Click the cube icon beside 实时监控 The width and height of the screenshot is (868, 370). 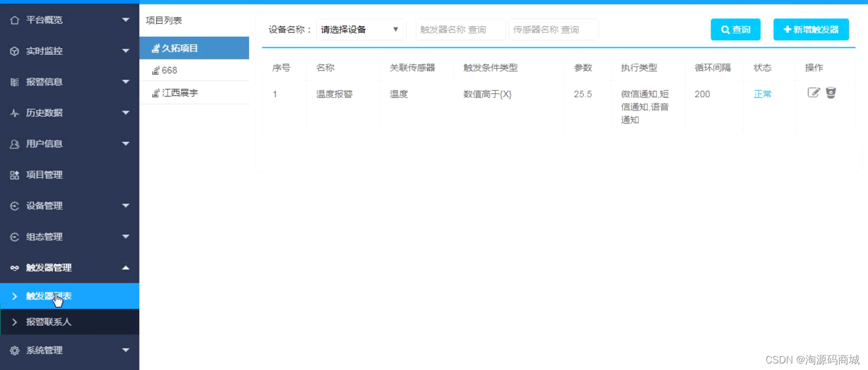[x=15, y=51]
